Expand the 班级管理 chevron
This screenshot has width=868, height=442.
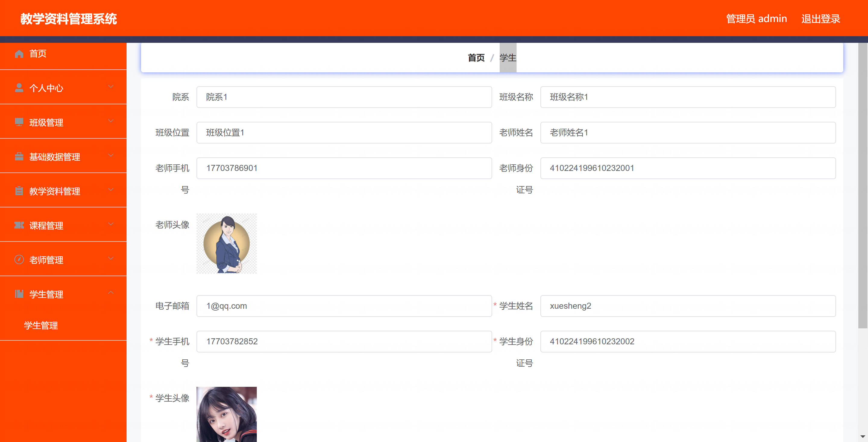tap(111, 121)
